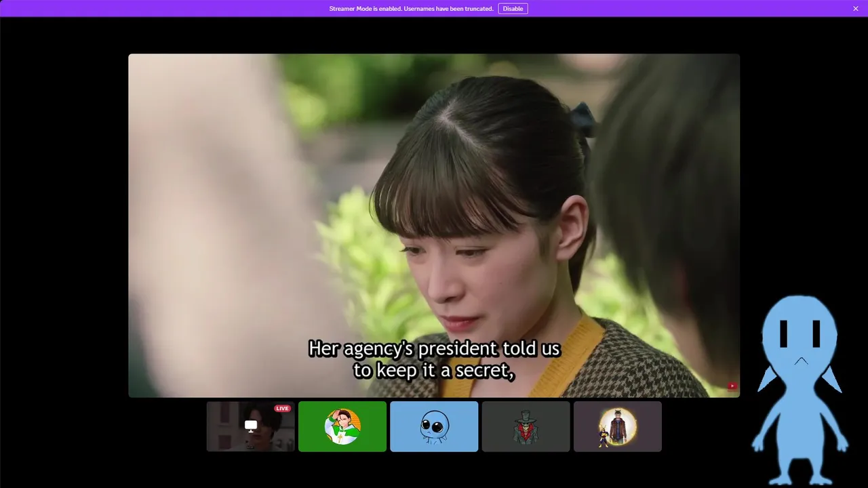The height and width of the screenshot is (488, 868).
Task: Click the blue alien overlay character
Action: click(800, 390)
